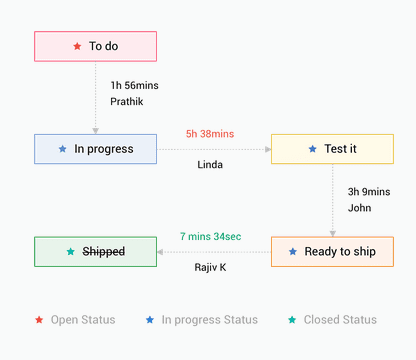Select the To do status box
Screen dimensions: 416x360
pyautogui.click(x=95, y=46)
